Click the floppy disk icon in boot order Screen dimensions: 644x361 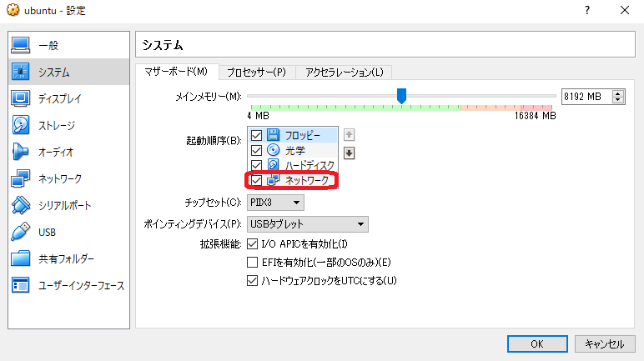tap(273, 135)
